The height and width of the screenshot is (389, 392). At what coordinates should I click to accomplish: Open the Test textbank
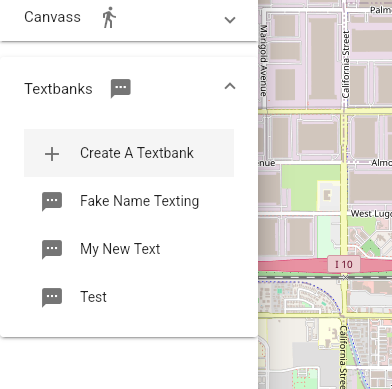pyautogui.click(x=129, y=297)
